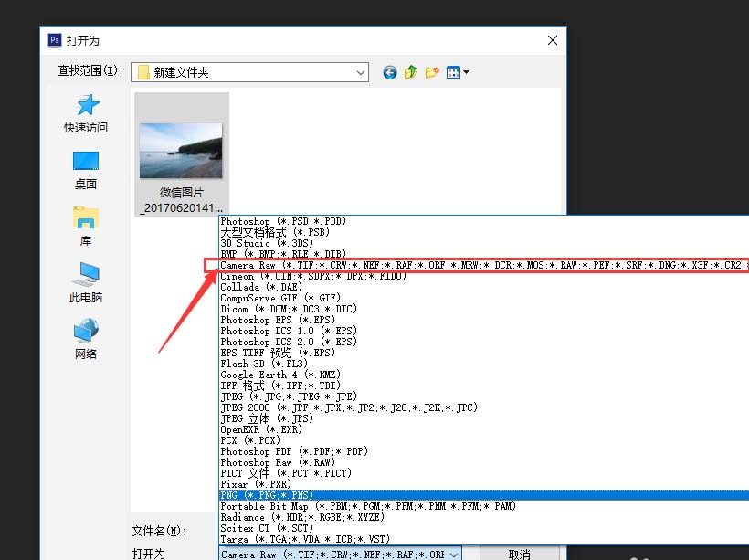749x560 pixels.
Task: Choose Camera Raw format from list
Action: (x=483, y=265)
